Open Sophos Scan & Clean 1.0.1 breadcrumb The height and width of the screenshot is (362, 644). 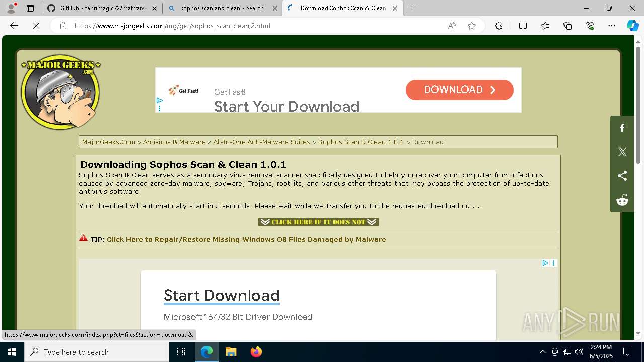point(361,142)
